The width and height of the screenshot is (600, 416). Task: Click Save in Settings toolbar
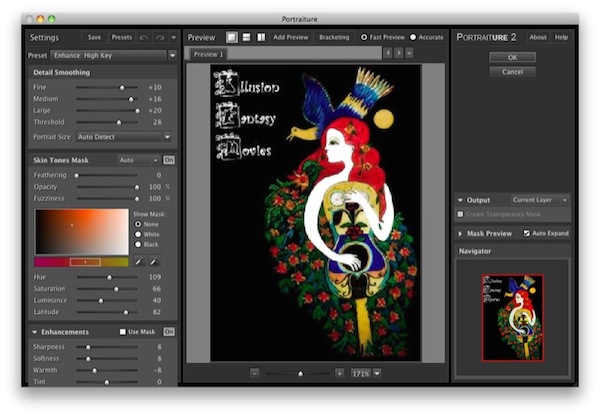[94, 38]
